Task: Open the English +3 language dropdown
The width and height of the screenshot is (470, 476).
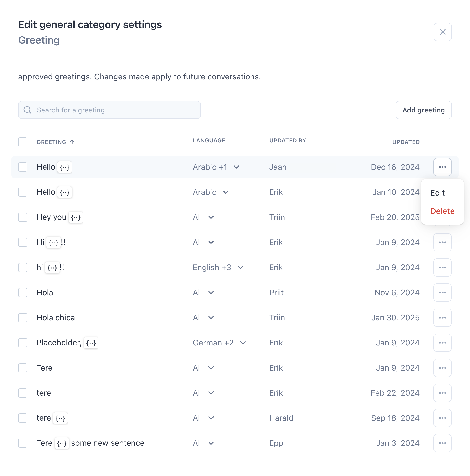Action: [x=218, y=267]
